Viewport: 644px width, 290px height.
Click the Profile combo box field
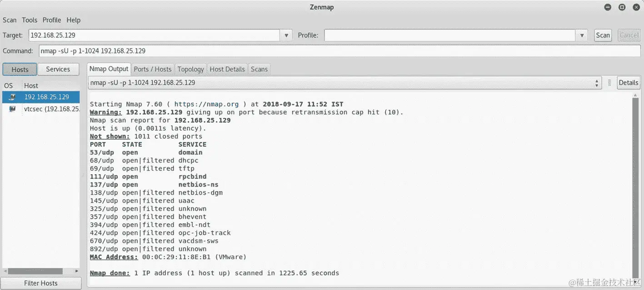click(449, 35)
